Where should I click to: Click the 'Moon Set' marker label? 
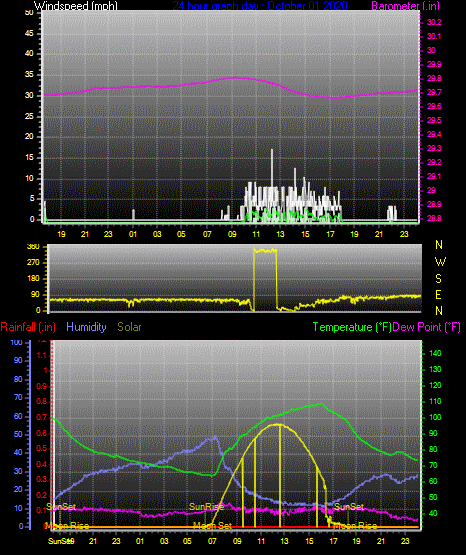click(x=212, y=526)
